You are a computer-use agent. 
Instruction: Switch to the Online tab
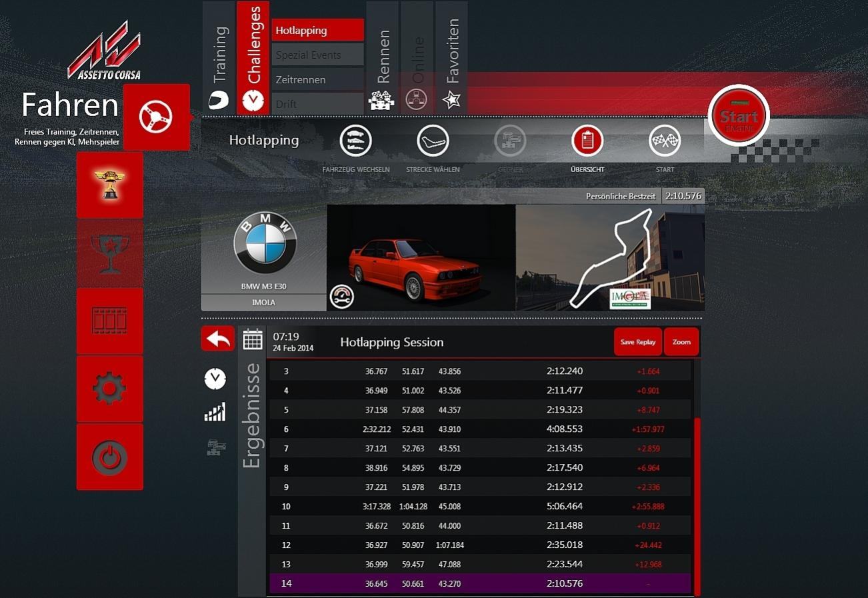click(417, 57)
